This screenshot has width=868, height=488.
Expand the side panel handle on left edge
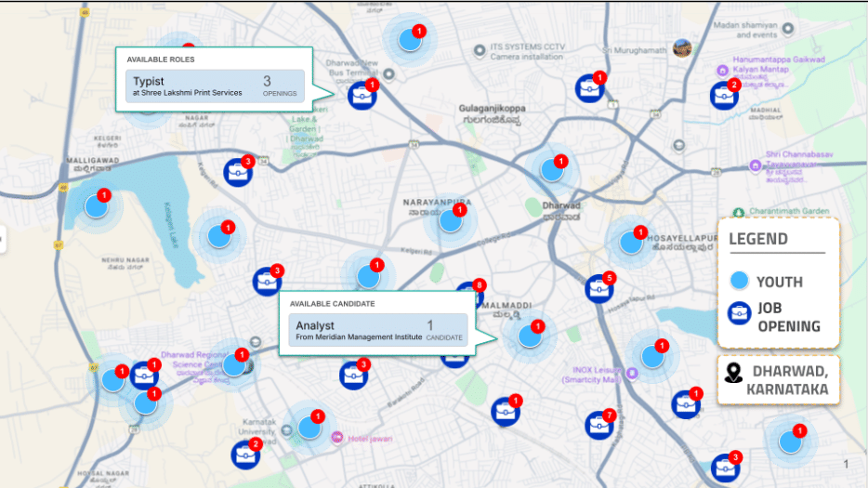(x=3, y=240)
